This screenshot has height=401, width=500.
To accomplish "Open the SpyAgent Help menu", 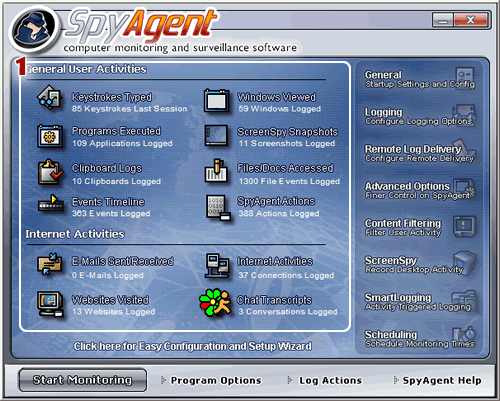I will 442,380.
